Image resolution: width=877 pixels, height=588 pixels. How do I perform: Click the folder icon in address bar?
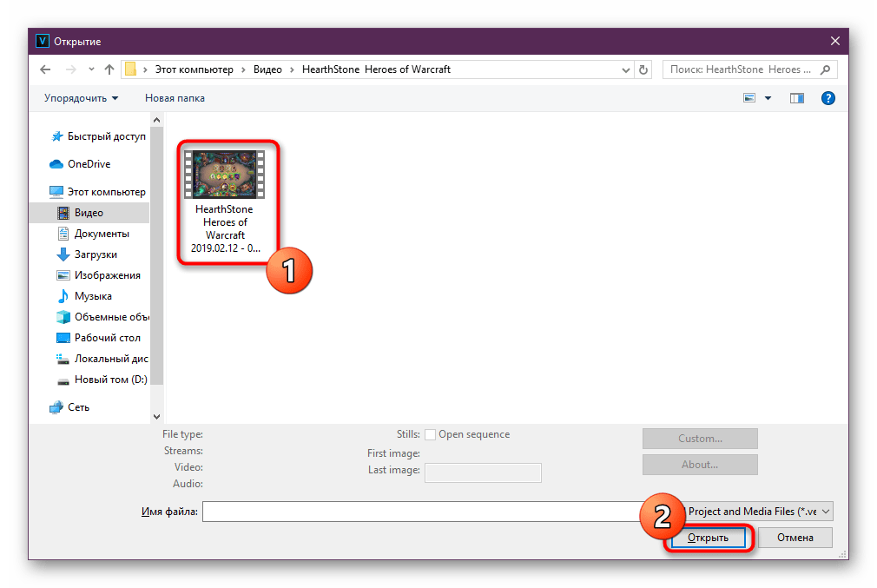click(x=130, y=69)
